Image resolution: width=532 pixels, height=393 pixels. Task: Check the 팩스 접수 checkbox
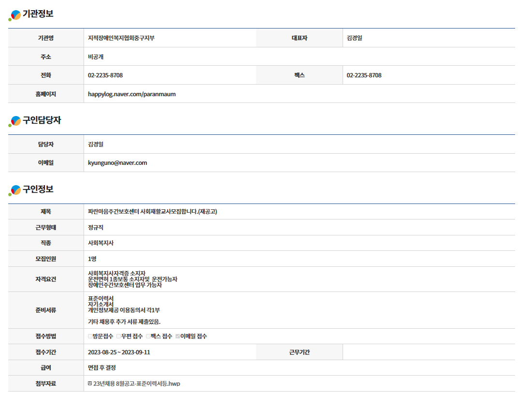(148, 336)
